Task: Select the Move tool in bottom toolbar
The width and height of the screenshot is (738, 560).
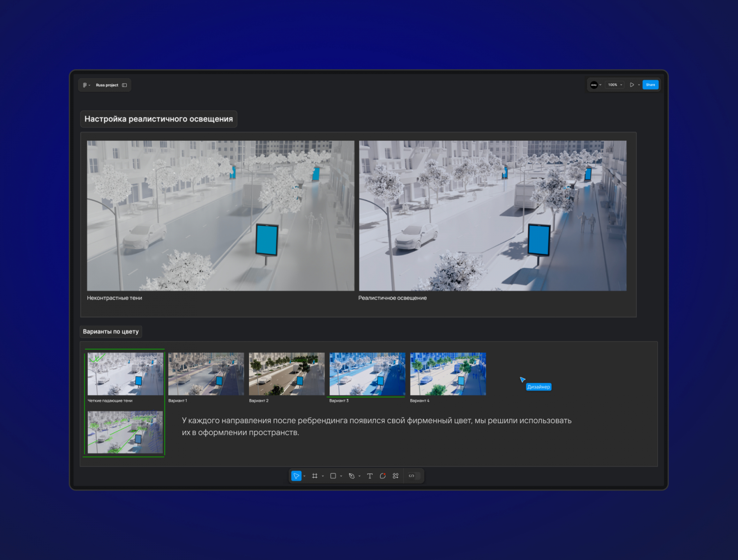Action: (x=296, y=476)
